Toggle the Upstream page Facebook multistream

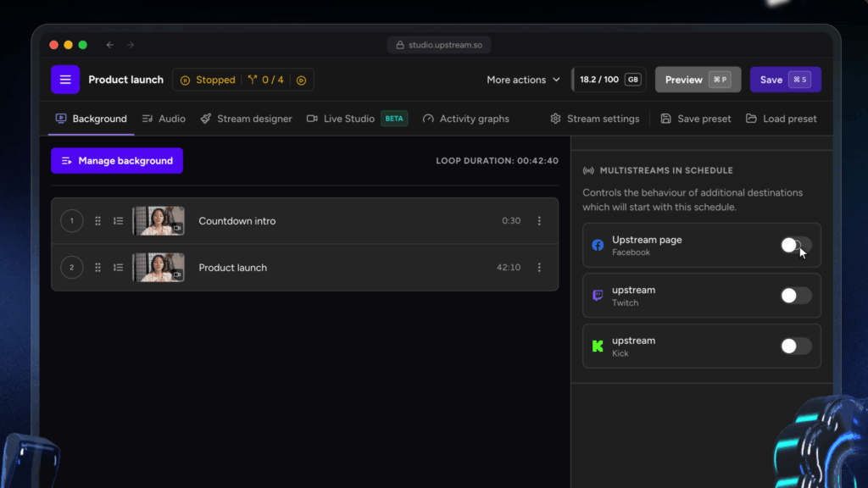796,245
